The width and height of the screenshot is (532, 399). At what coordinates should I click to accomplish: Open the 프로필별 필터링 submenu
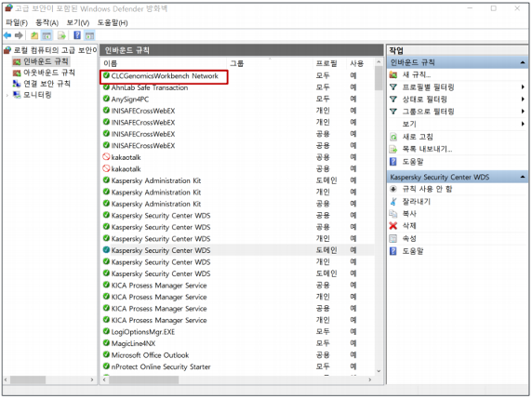tap(428, 87)
